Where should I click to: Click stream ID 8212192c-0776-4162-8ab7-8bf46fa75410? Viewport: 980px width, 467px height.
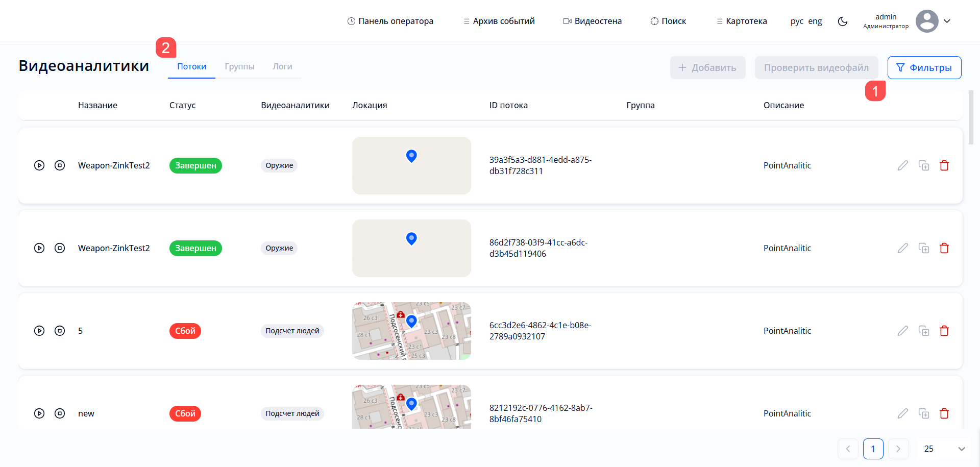(x=541, y=413)
